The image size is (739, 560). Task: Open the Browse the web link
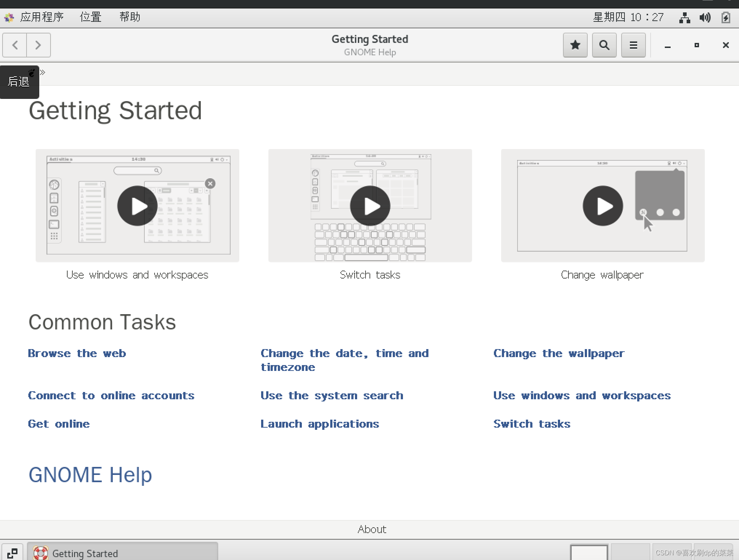(x=77, y=353)
